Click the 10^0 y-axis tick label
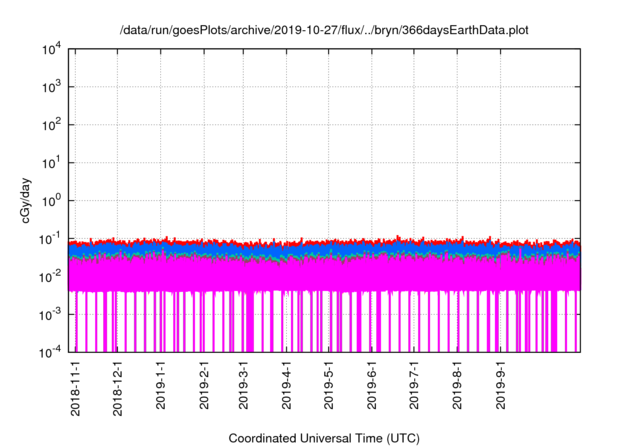Viewport: 640px width, 448px height. pyautogui.click(x=52, y=201)
